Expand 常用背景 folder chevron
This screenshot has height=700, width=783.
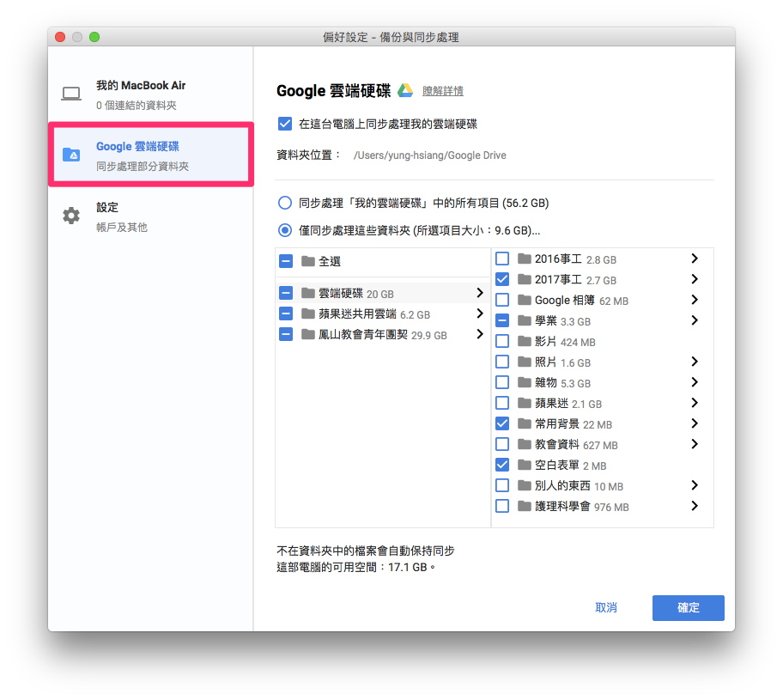point(695,423)
